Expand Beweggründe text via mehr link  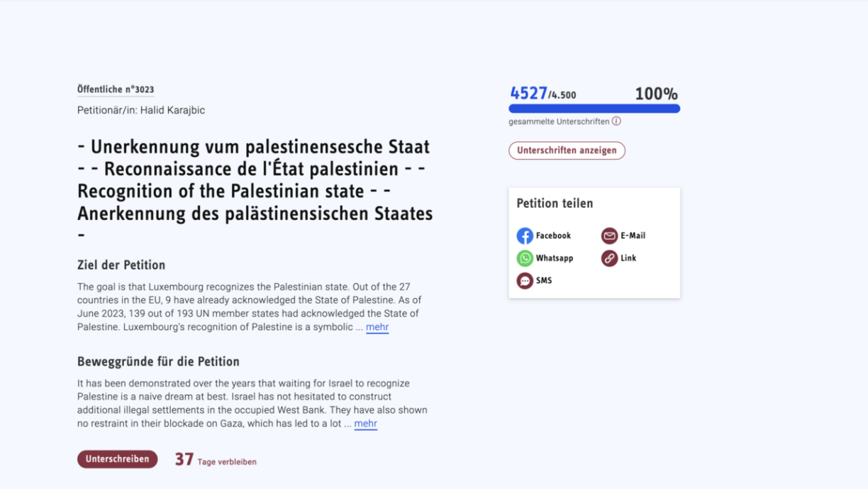pyautogui.click(x=365, y=424)
